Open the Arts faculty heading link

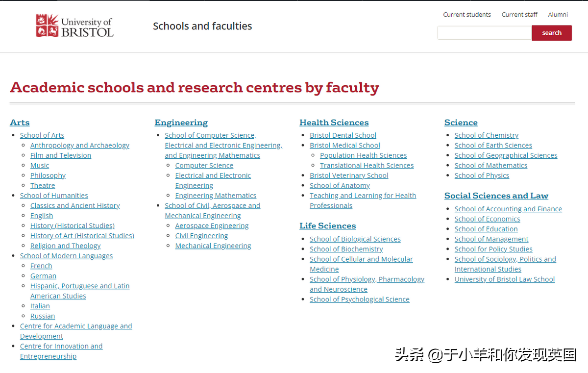click(x=20, y=123)
